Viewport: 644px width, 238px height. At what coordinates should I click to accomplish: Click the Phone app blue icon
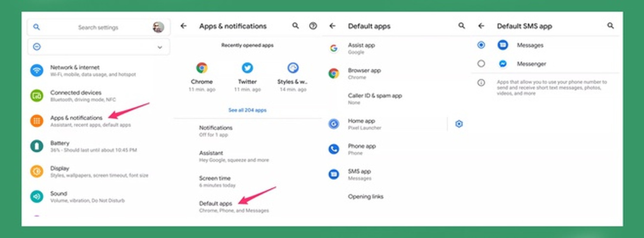(334, 149)
